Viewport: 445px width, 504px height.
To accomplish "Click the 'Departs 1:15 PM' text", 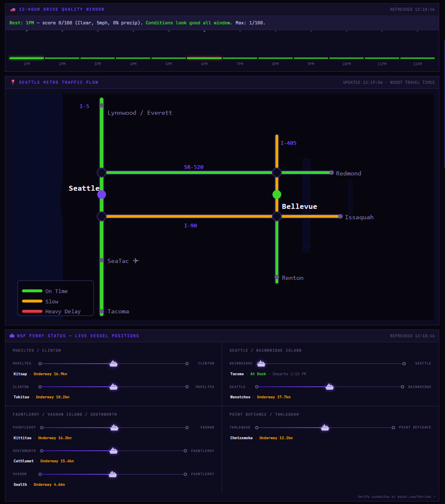I will pos(289,374).
